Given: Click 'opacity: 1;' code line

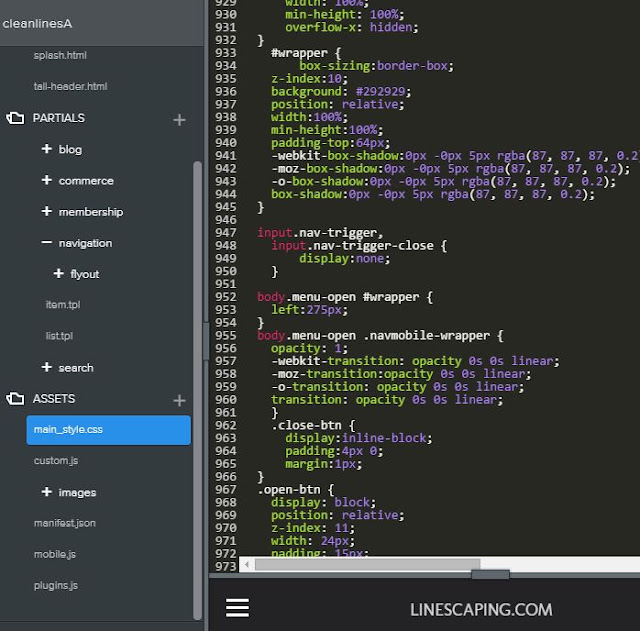Looking at the screenshot, I should tap(309, 348).
